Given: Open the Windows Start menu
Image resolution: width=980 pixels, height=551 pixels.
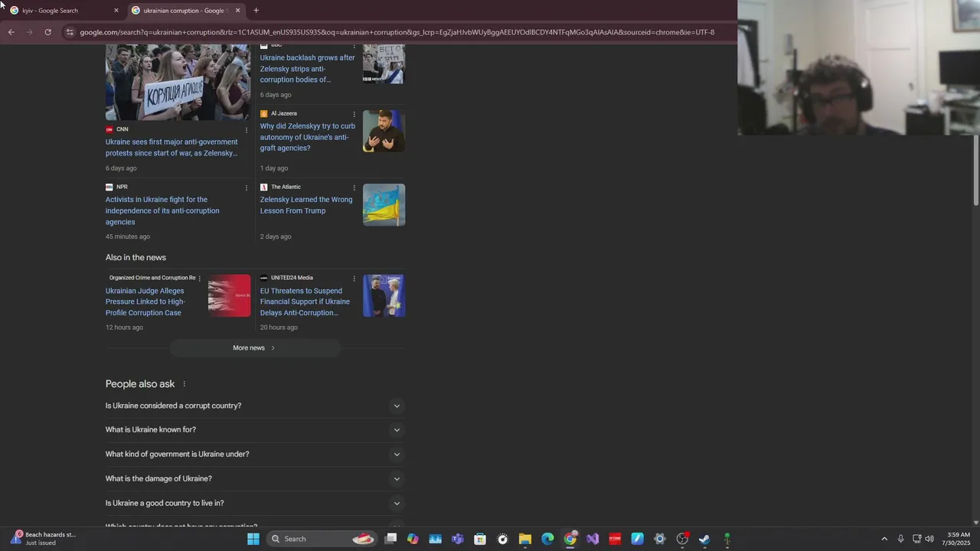Looking at the screenshot, I should 253,539.
